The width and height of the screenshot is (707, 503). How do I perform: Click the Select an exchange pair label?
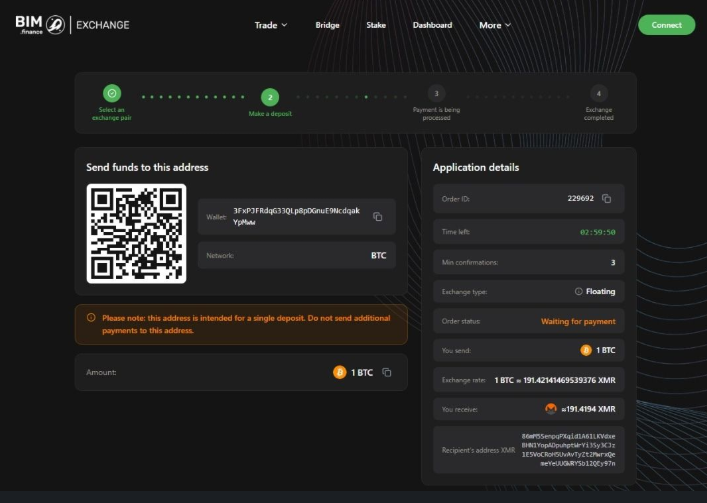coord(111,114)
